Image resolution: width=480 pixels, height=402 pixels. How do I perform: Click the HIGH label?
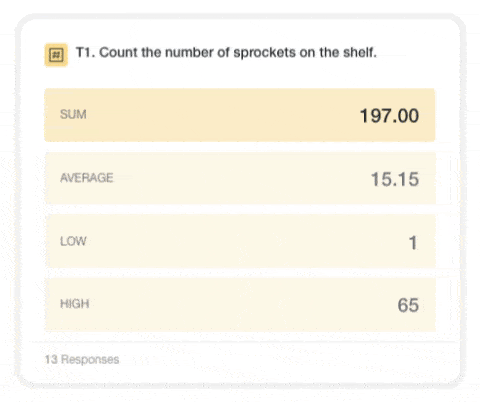tap(75, 304)
